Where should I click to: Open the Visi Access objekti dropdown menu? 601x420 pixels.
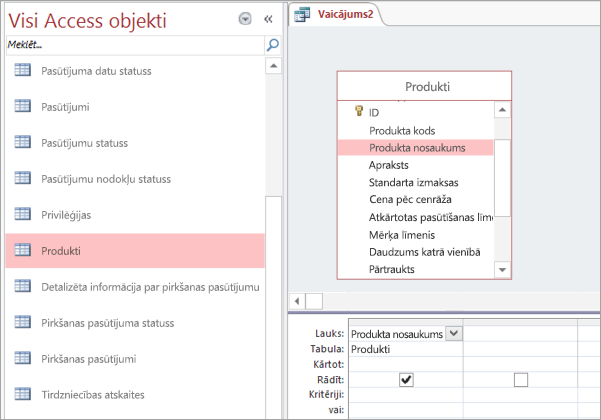(x=245, y=18)
